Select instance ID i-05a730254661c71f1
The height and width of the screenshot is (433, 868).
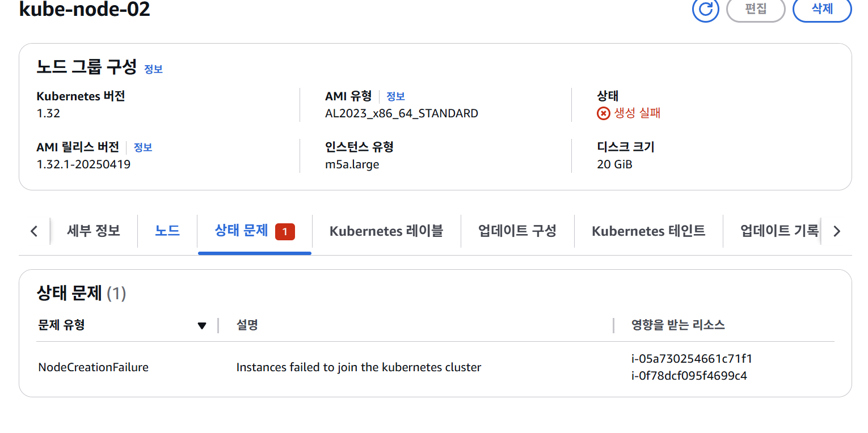click(692, 359)
